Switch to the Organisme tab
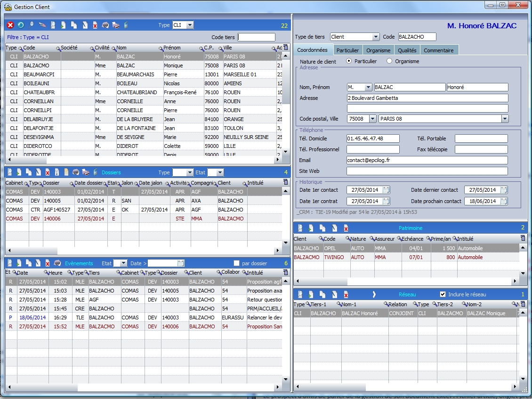 click(x=379, y=50)
